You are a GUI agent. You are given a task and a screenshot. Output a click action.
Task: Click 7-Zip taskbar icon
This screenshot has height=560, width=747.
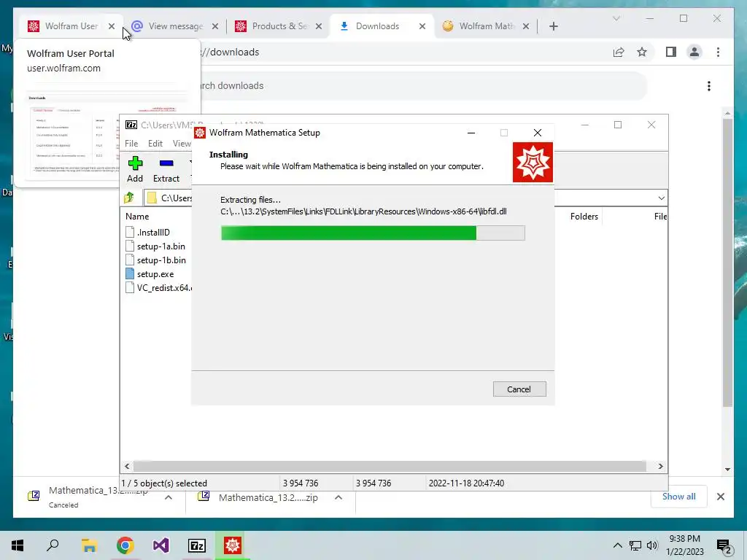pos(197,545)
